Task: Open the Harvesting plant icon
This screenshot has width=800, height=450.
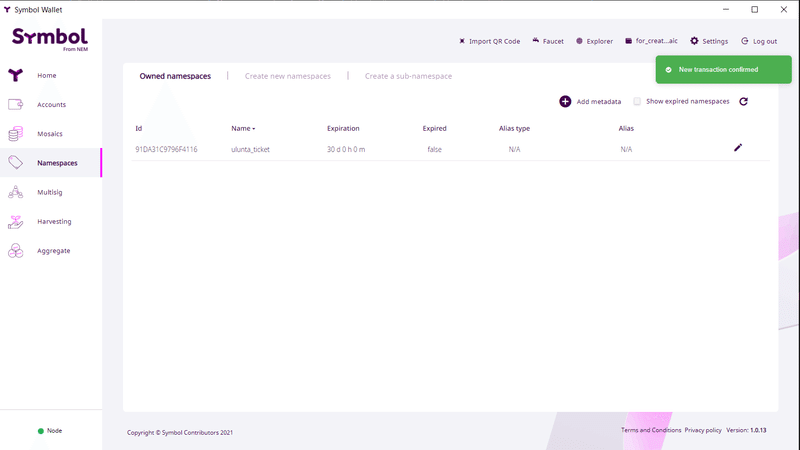Action: point(15,221)
